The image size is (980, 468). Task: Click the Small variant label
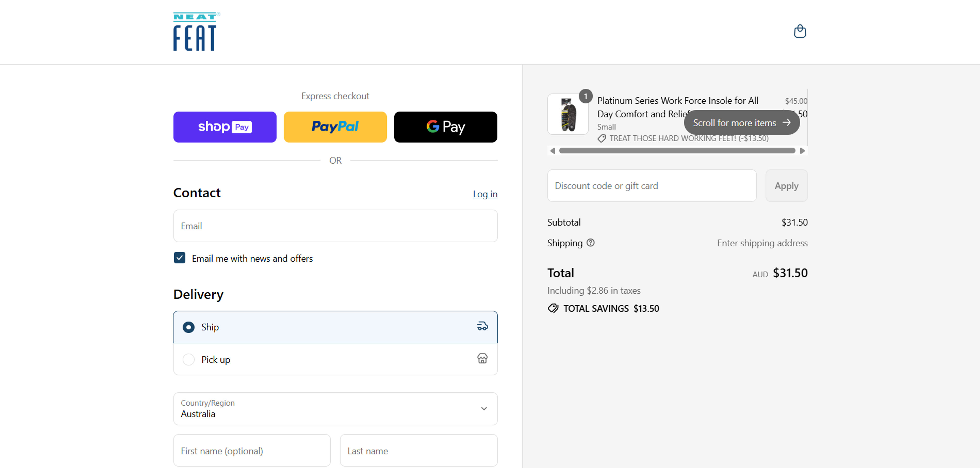coord(606,127)
